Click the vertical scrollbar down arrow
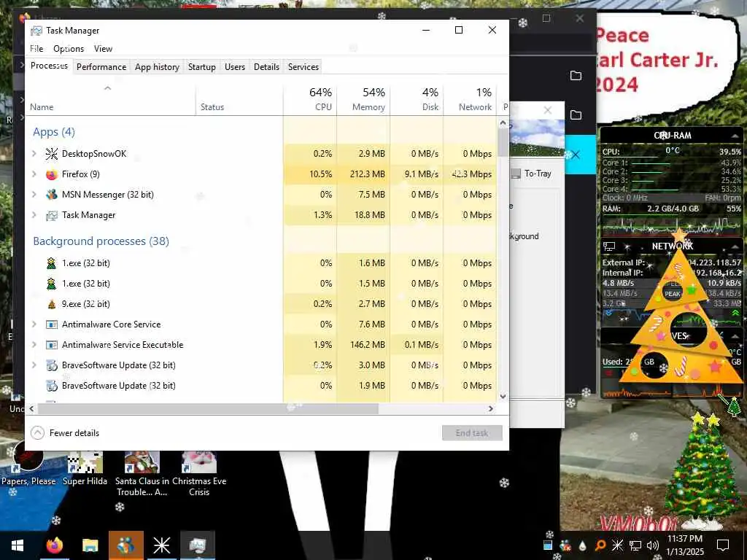The width and height of the screenshot is (747, 560). point(503,397)
